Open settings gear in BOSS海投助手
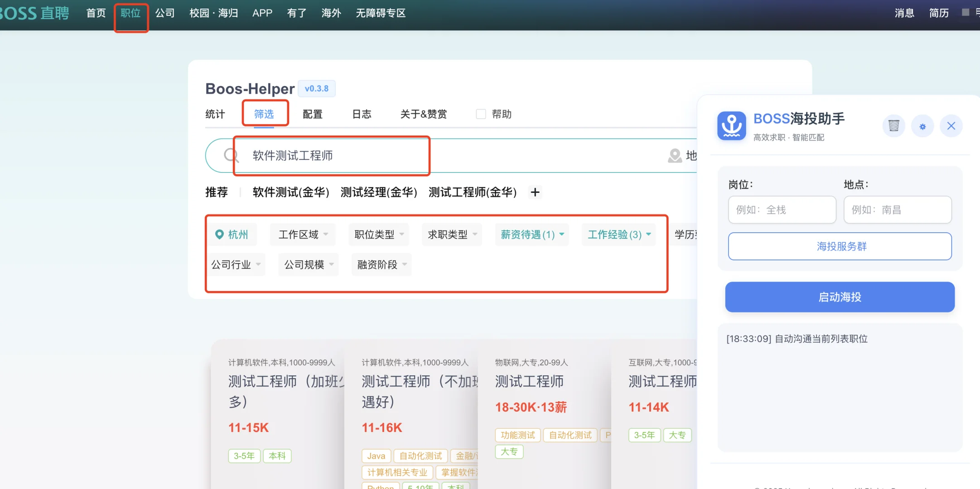Viewport: 980px width, 489px height. [x=922, y=126]
